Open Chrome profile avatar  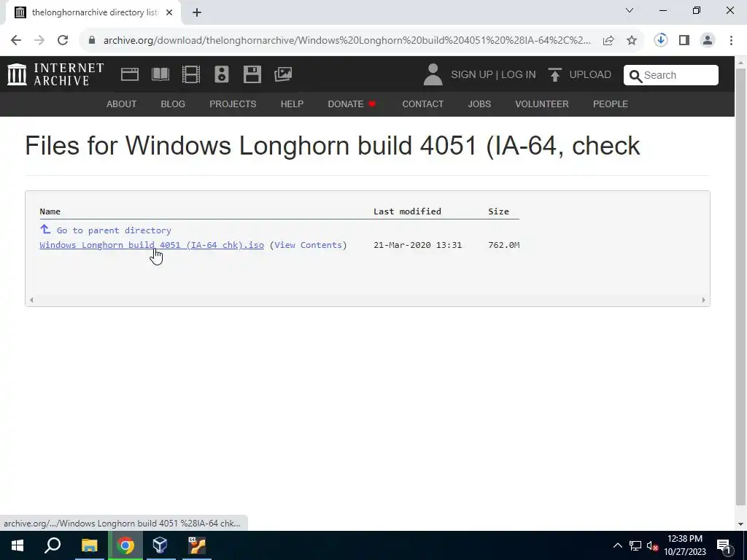(x=708, y=40)
